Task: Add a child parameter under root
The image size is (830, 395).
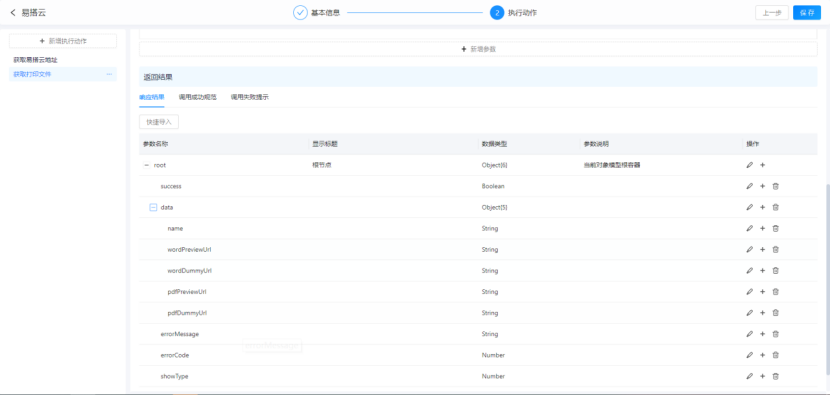Action: (x=762, y=165)
